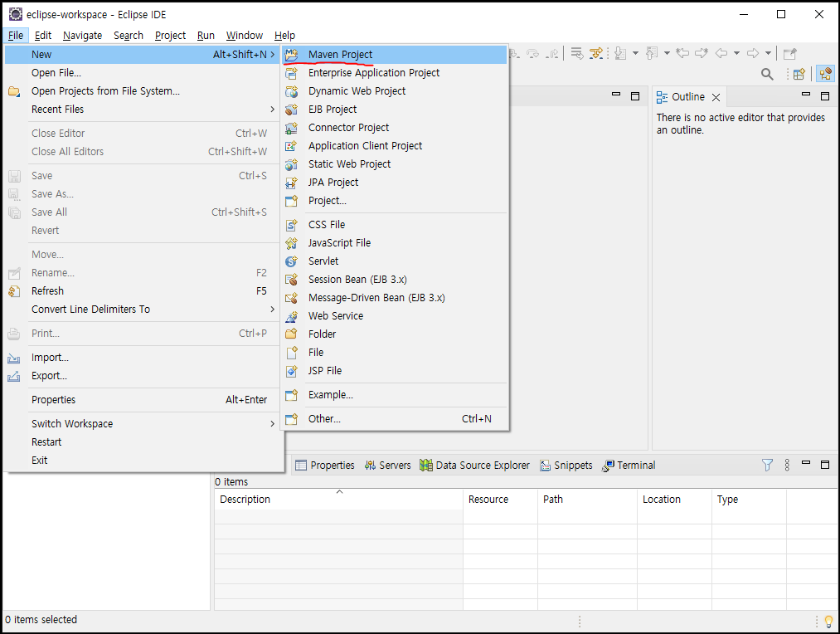
Task: Open the view menu dots in bottom panel
Action: pyautogui.click(x=787, y=465)
